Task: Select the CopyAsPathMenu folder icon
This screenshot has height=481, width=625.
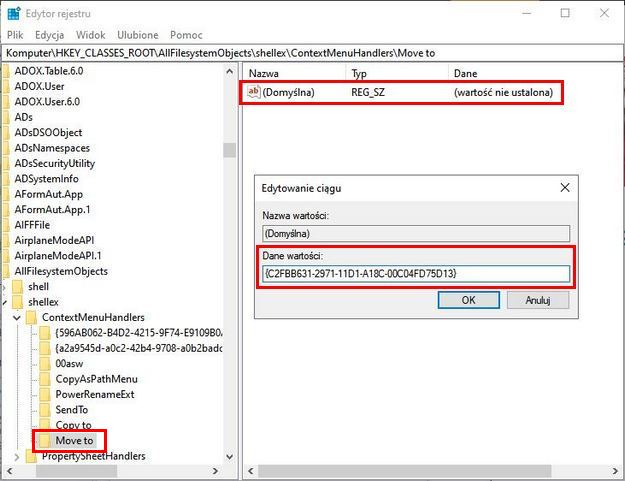Action: (x=44, y=379)
